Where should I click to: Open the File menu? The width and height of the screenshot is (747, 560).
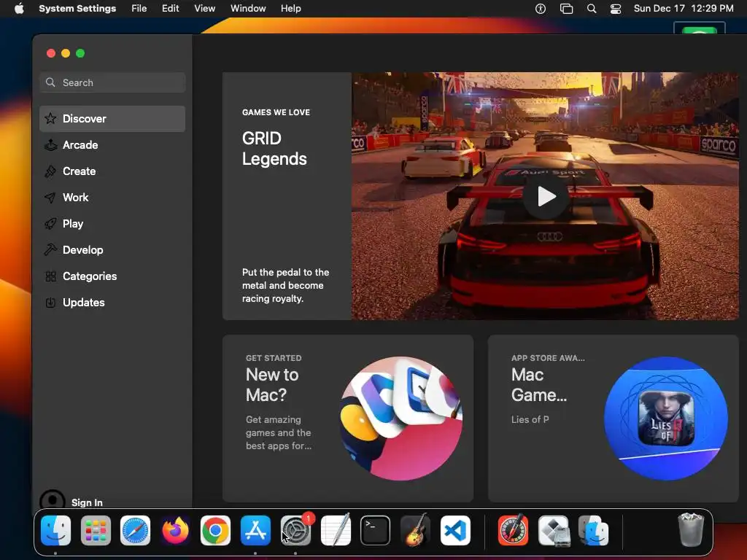pos(139,8)
